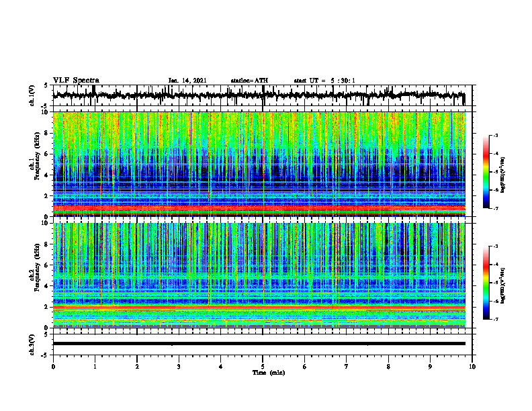Click the flat black ch.3 voltage trace
Viewport: 532px width, 411px height.
click(x=259, y=344)
